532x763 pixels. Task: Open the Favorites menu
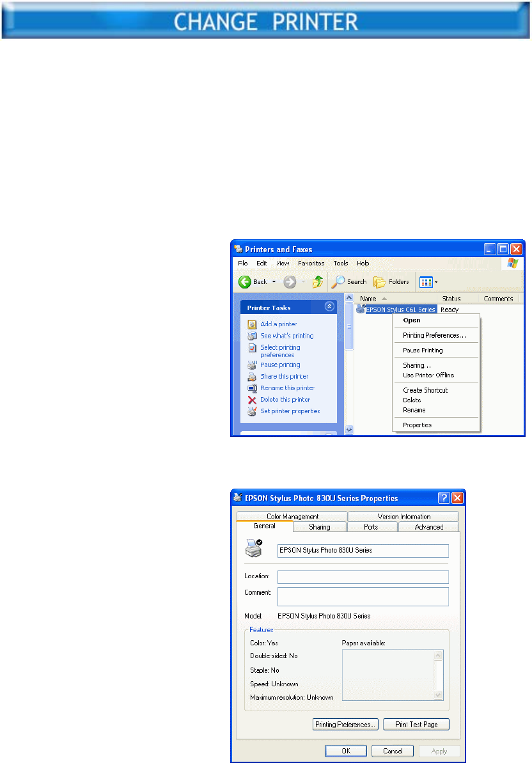tap(311, 264)
